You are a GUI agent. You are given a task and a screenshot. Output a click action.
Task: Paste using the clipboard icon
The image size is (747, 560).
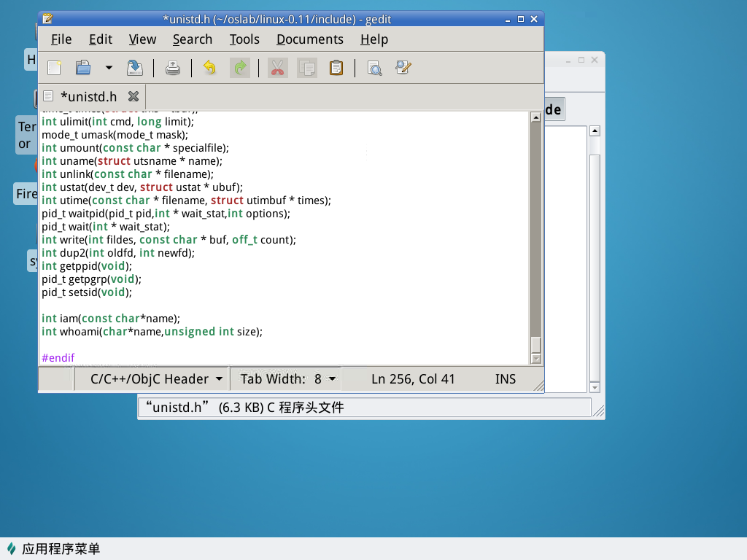click(336, 68)
